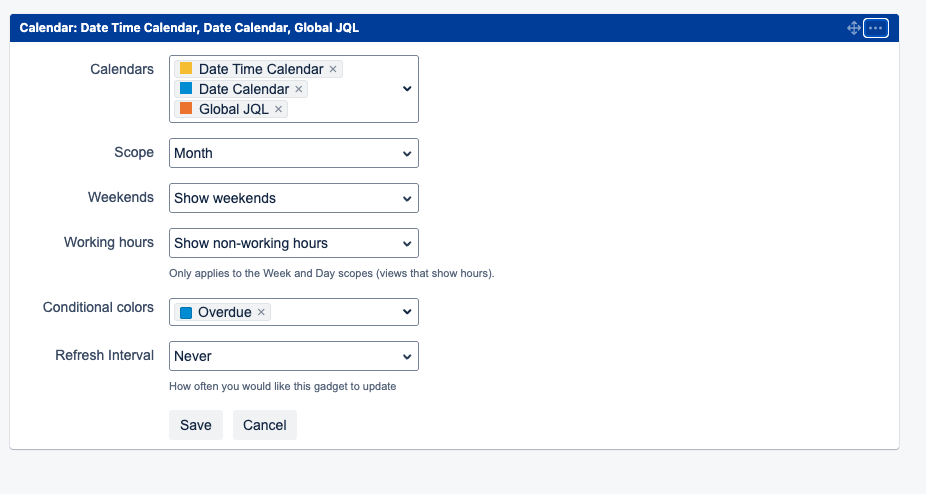Click orange Global JQL color swatch
The width and height of the screenshot is (926, 494).
pyautogui.click(x=186, y=109)
